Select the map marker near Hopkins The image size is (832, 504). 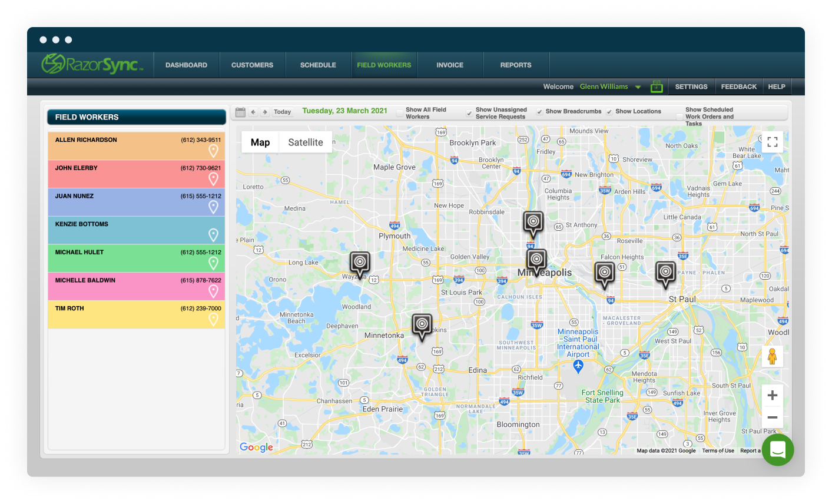(422, 327)
